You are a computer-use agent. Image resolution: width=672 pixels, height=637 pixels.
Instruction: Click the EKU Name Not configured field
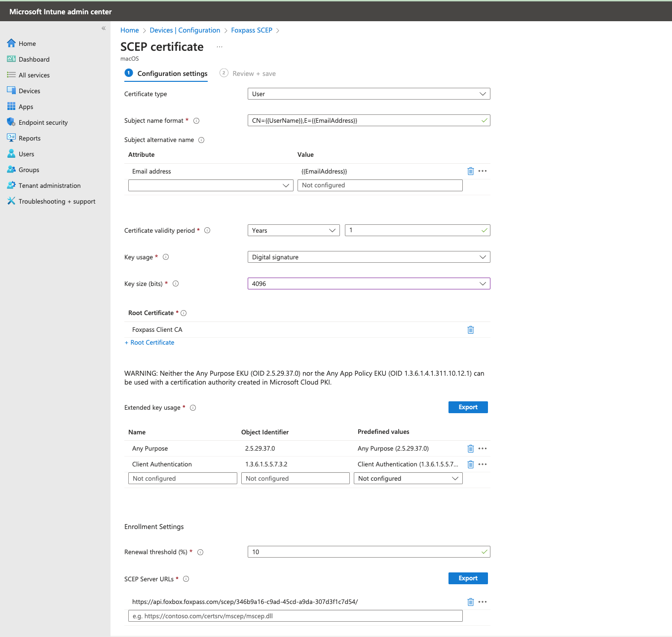point(183,478)
